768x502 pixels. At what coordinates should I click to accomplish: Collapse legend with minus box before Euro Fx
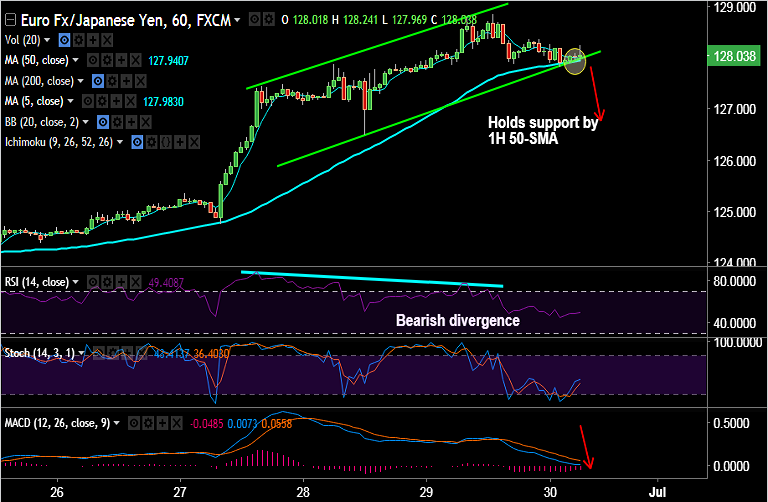[11, 20]
